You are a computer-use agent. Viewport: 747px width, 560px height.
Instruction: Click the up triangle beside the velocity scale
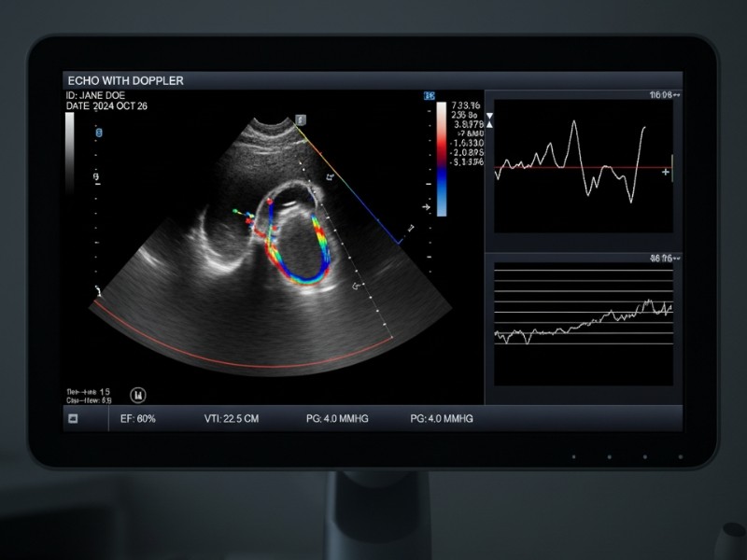(487, 126)
